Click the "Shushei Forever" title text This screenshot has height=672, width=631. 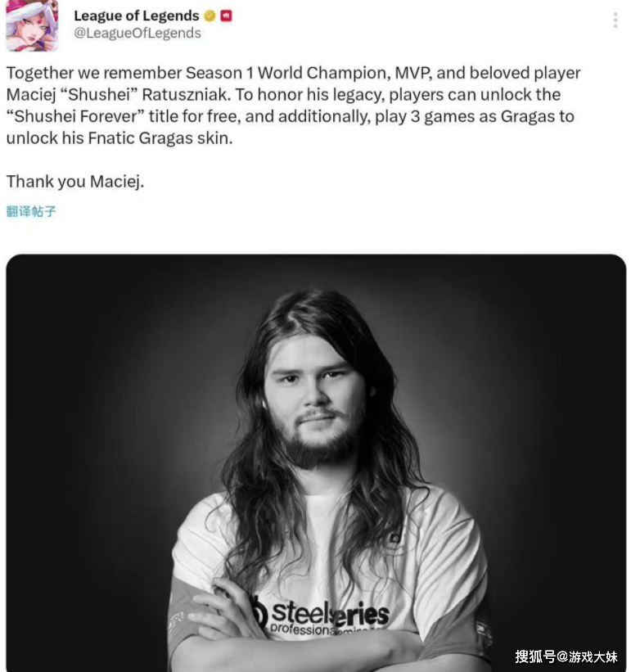click(75, 116)
